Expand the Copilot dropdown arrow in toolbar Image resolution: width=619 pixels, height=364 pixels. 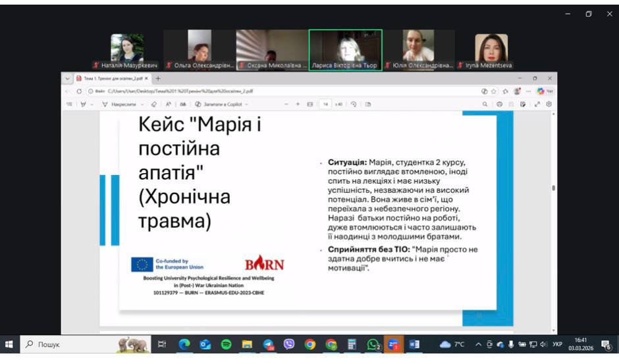246,104
